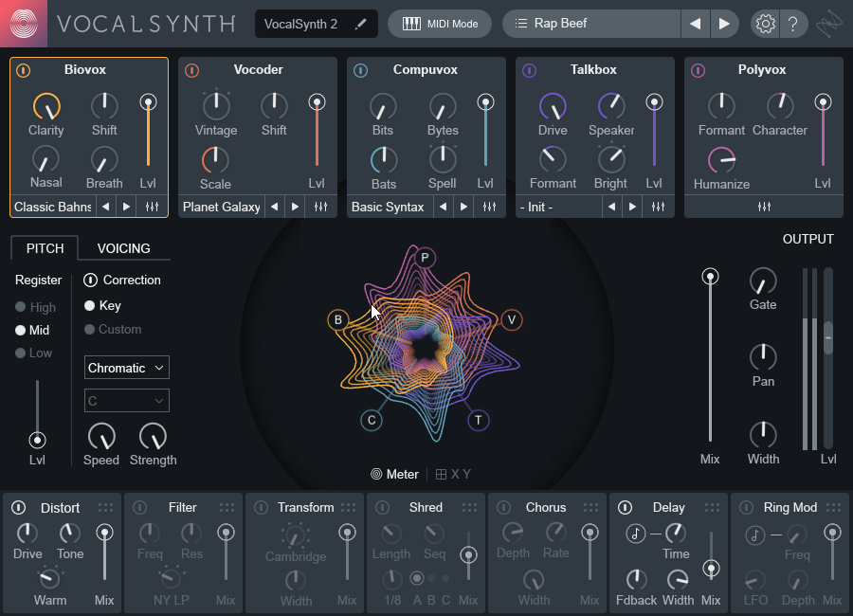Switch to the PITCH tab
Screen dimensions: 853x616
click(45, 248)
